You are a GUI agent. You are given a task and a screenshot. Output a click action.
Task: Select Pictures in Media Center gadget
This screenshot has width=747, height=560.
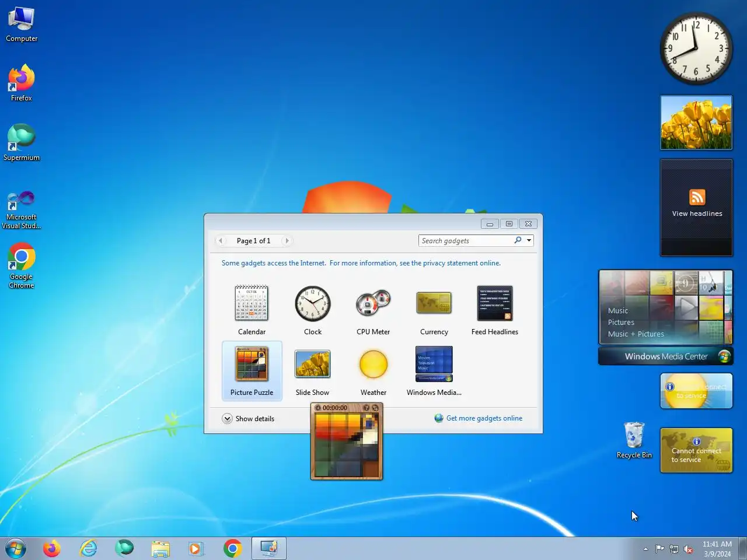(x=621, y=322)
